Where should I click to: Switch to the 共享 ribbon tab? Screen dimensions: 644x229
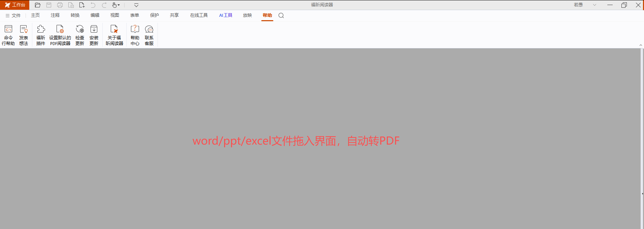pos(174,15)
